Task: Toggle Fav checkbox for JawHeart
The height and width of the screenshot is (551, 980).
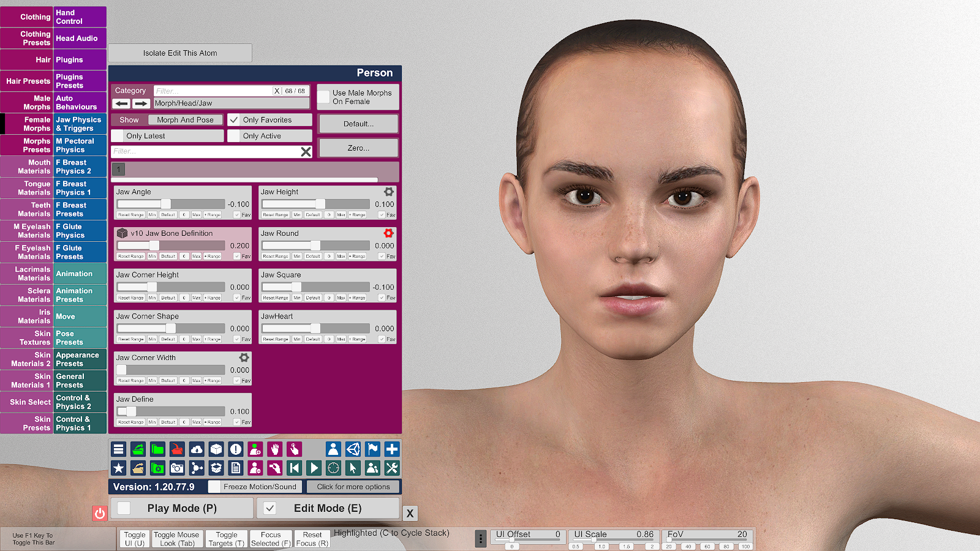Action: 382,339
